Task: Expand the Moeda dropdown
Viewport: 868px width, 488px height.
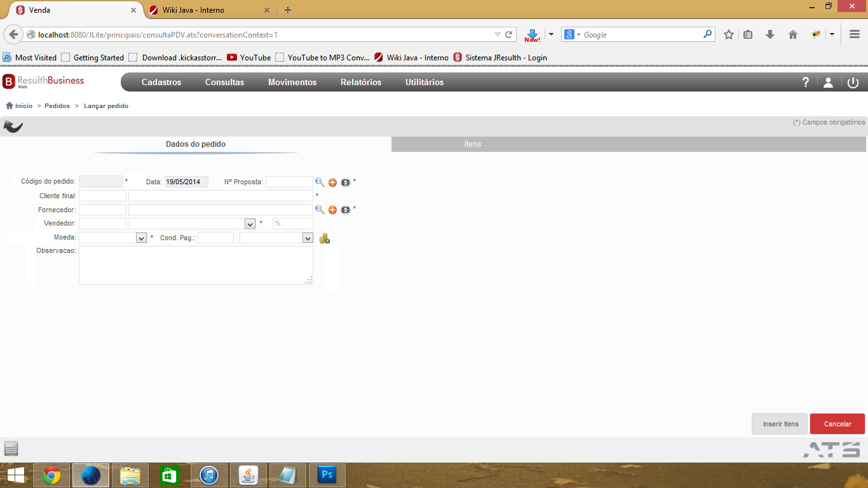Action: click(x=141, y=238)
